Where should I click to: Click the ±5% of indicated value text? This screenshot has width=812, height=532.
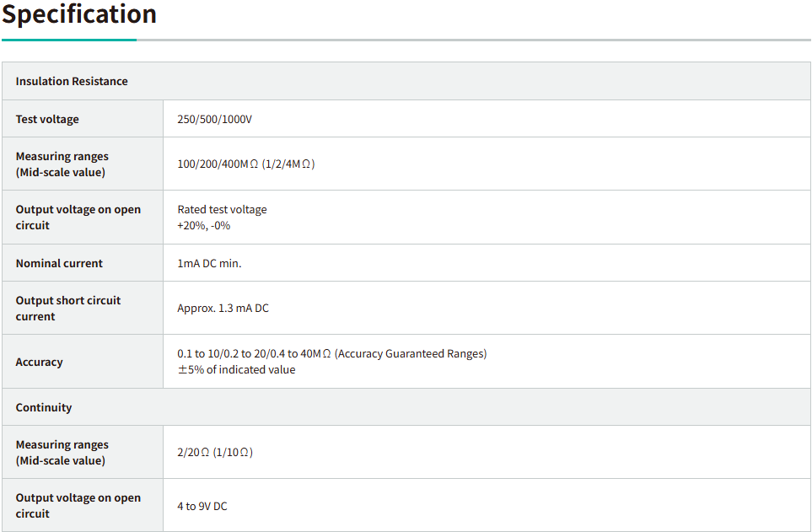236,369
